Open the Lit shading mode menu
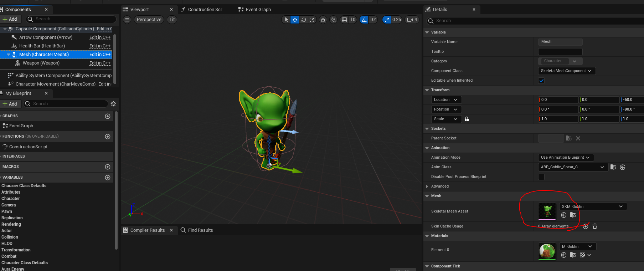Screen dimensions: 644x271 pos(172,20)
